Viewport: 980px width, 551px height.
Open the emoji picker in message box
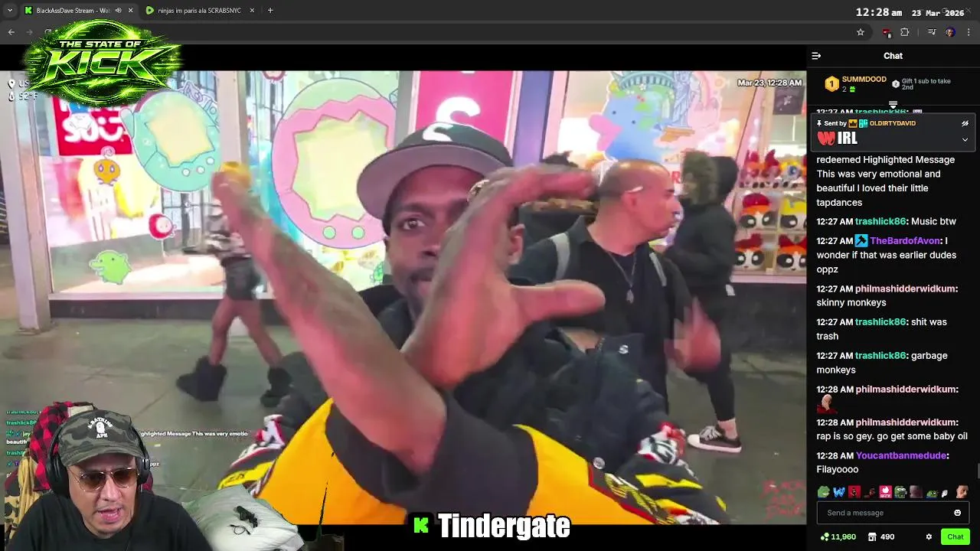[x=957, y=513]
